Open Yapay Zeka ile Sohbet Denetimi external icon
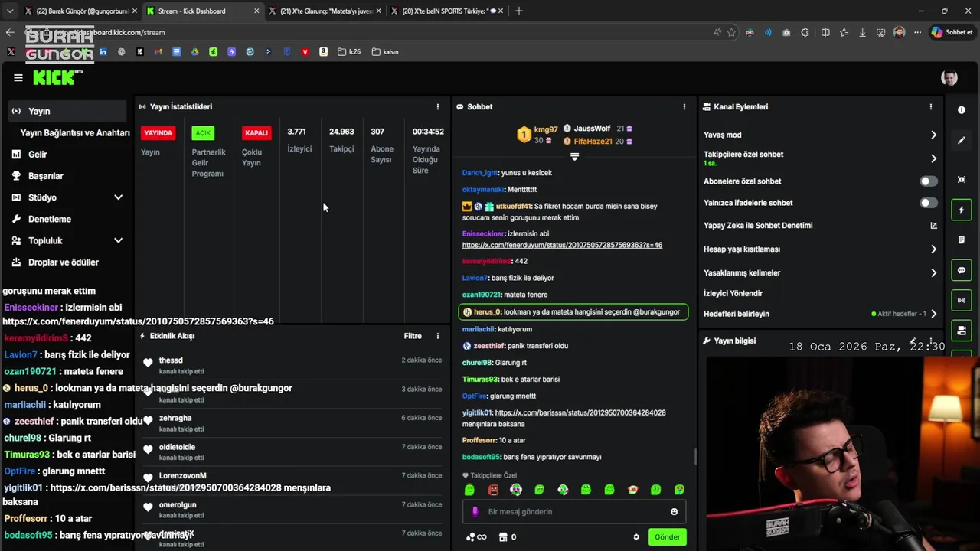The width and height of the screenshot is (980, 551). tap(933, 226)
